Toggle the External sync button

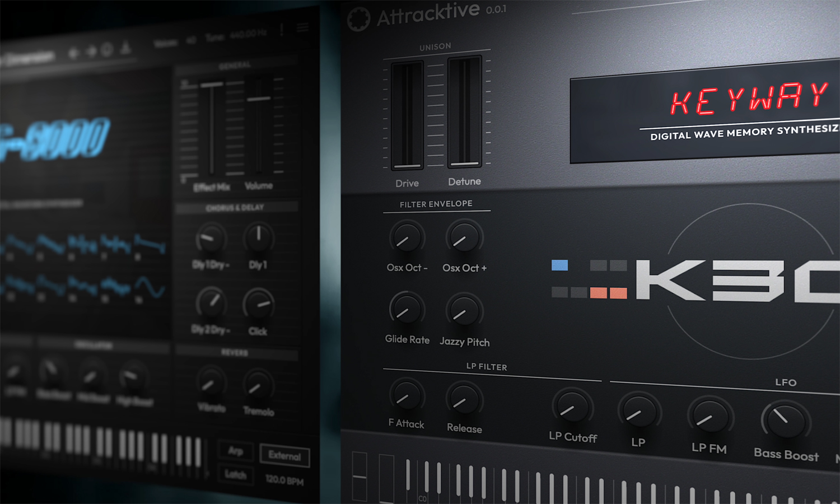pyautogui.click(x=284, y=456)
